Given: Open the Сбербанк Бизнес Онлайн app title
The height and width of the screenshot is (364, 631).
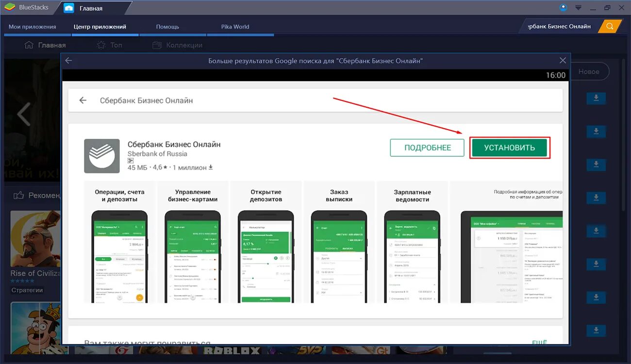Looking at the screenshot, I should (174, 144).
